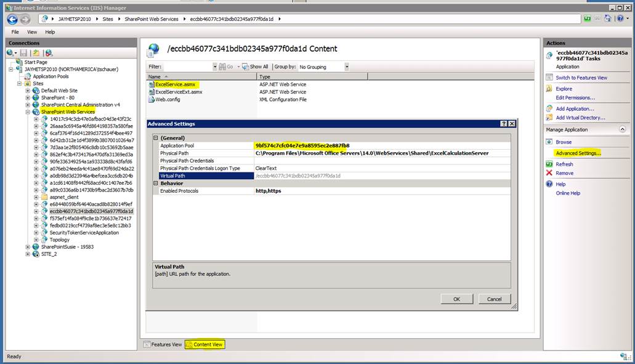Click the Switch to Features View icon
Image resolution: width=635 pixels, height=364 pixels.
[x=549, y=78]
